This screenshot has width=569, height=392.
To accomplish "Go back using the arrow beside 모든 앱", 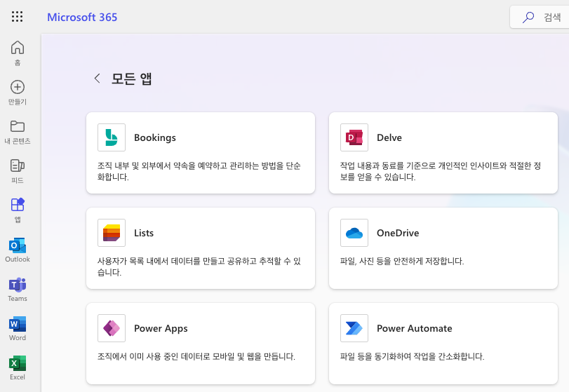I will [97, 78].
